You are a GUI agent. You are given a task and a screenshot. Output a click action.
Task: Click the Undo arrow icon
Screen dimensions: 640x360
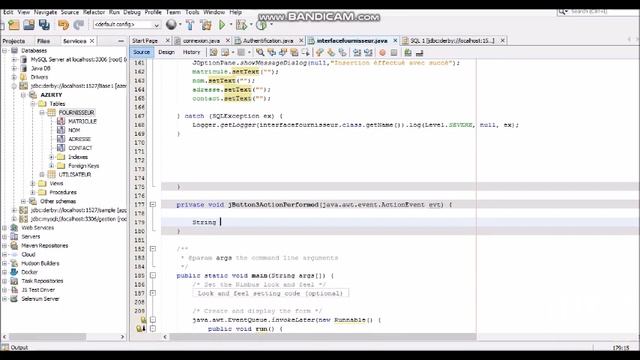click(63, 25)
